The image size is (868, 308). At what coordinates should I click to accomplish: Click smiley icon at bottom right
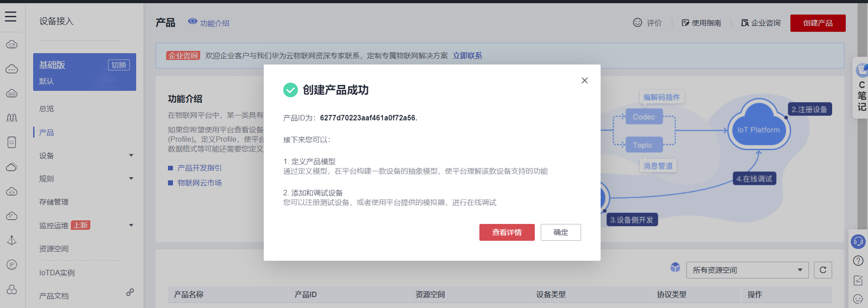[x=858, y=299]
